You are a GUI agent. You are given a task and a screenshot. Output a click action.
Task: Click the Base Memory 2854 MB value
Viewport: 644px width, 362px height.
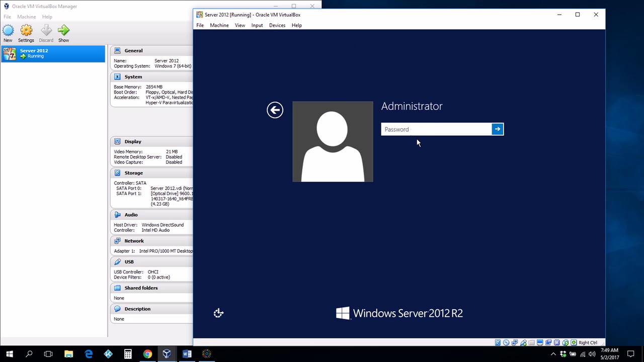click(154, 87)
